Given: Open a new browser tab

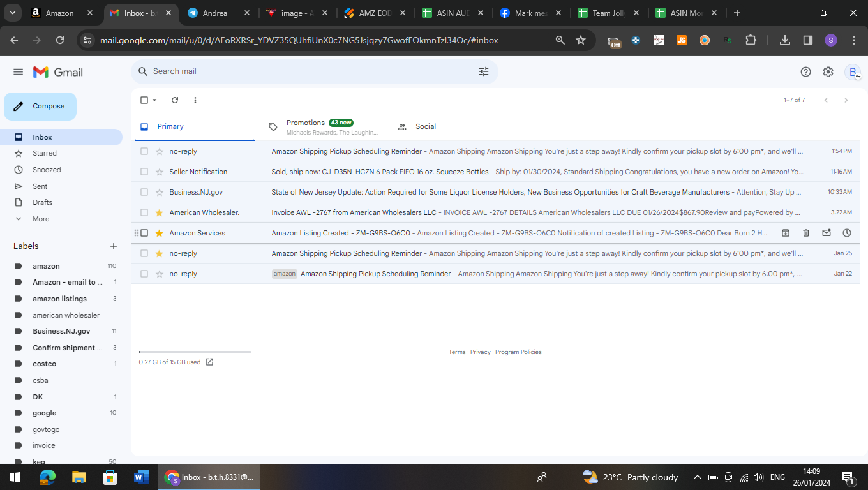Looking at the screenshot, I should point(737,13).
